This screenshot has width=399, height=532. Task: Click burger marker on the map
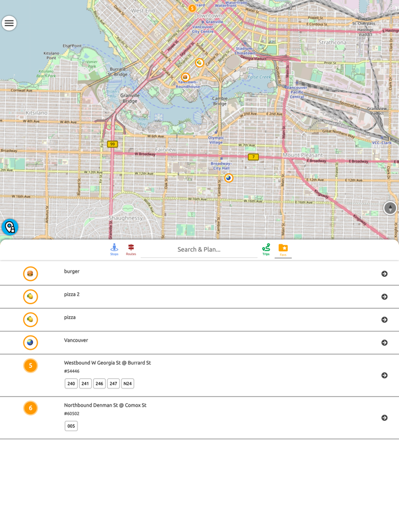(185, 77)
